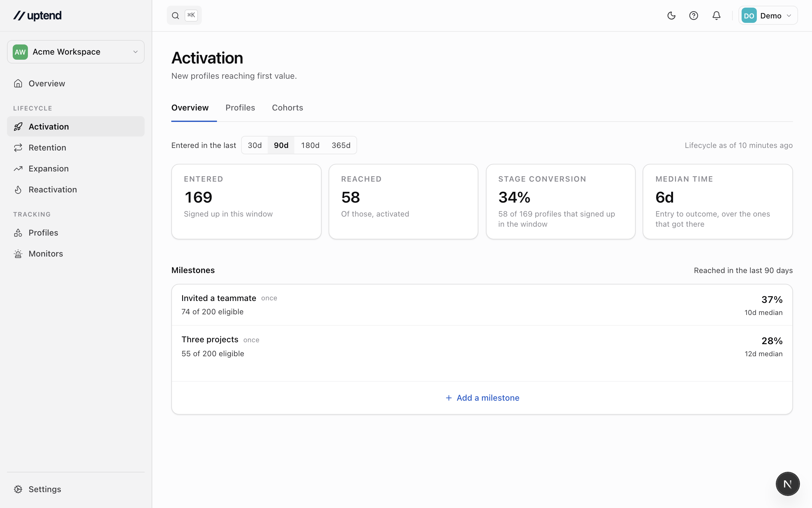The width and height of the screenshot is (812, 508).
Task: Click Add a milestone link
Action: click(x=482, y=398)
